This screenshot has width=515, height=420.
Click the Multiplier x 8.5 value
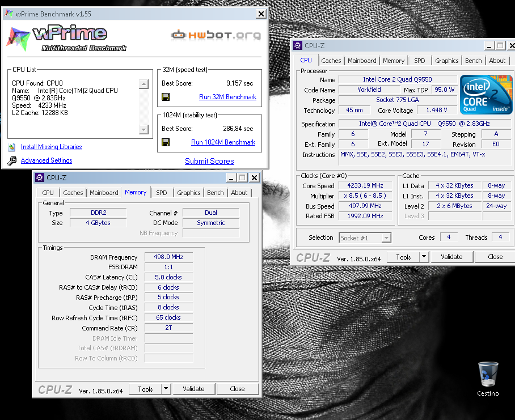point(365,196)
